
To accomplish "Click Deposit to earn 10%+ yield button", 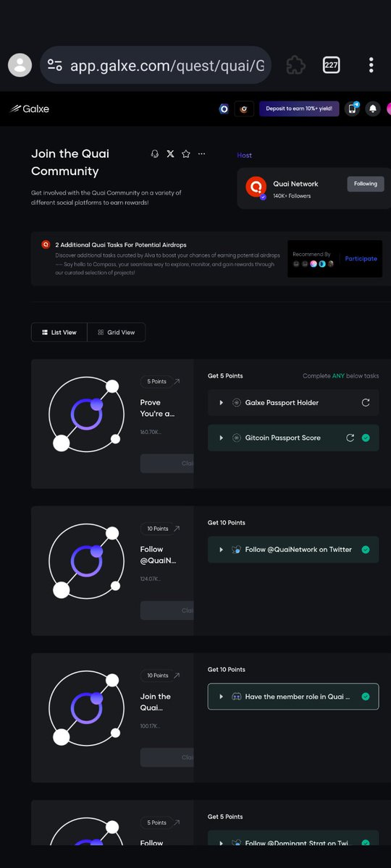I will [x=299, y=109].
